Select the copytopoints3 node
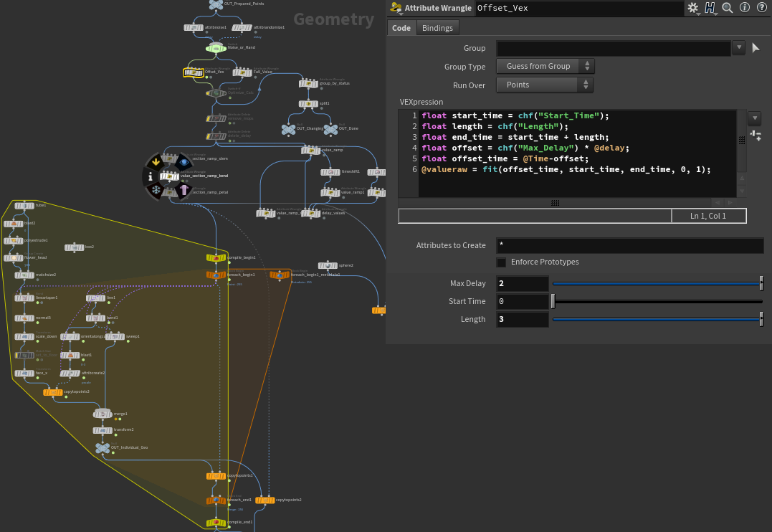The height and width of the screenshot is (532, 772). pos(52,392)
